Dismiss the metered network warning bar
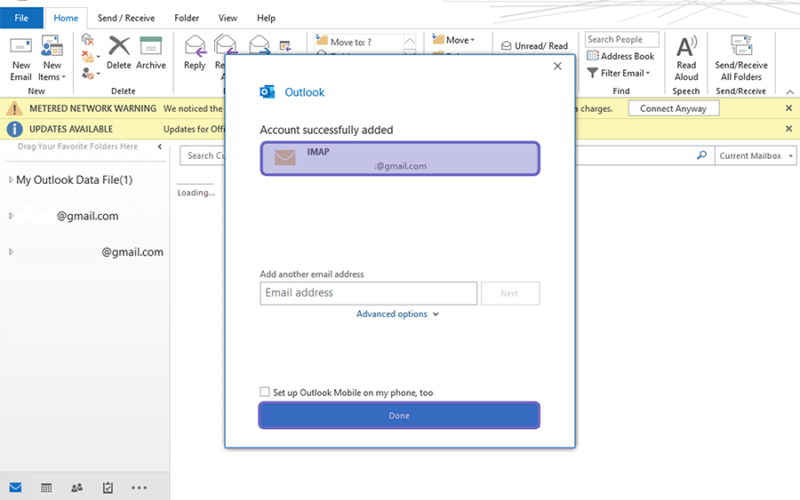The image size is (800, 500). click(x=789, y=108)
